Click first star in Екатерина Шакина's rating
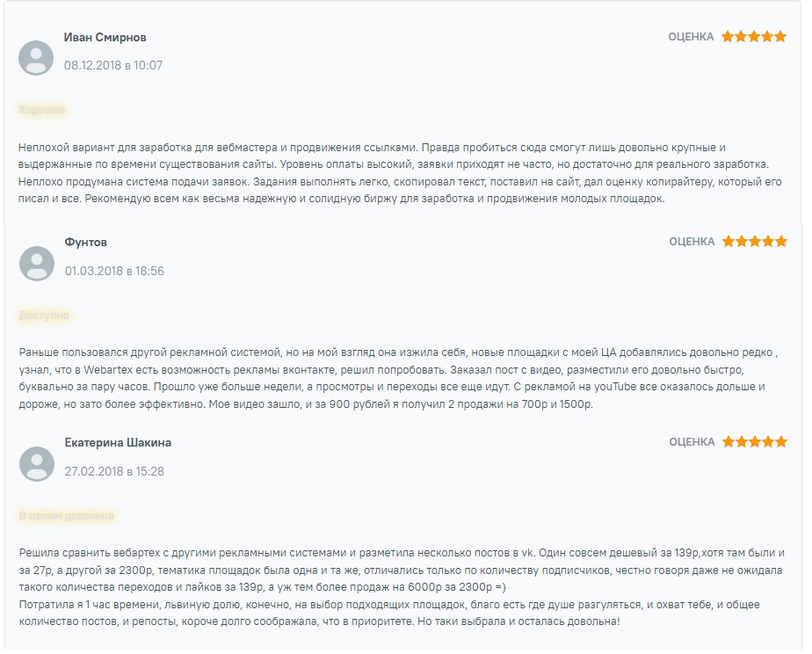 click(729, 442)
